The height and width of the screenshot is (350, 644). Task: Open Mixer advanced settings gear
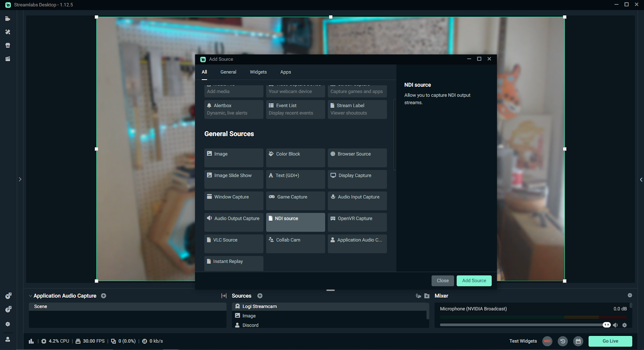[x=630, y=295]
